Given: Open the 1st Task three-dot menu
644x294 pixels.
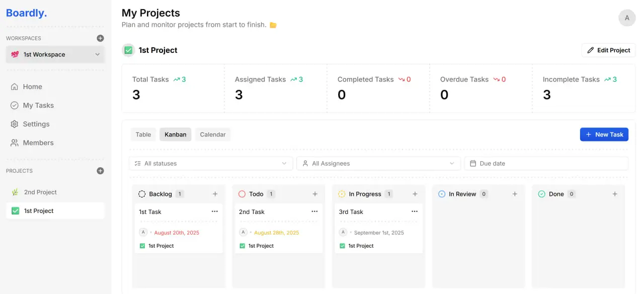Looking at the screenshot, I should click(x=215, y=211).
